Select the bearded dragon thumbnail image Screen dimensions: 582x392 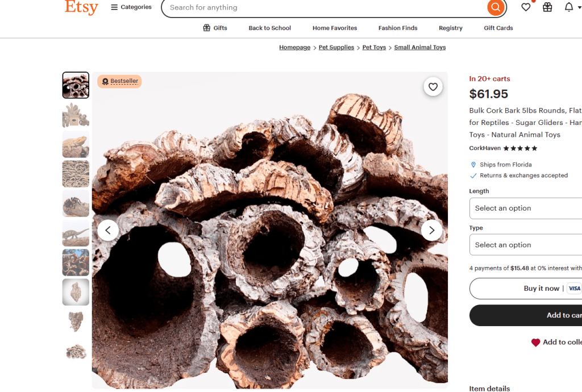[76, 144]
